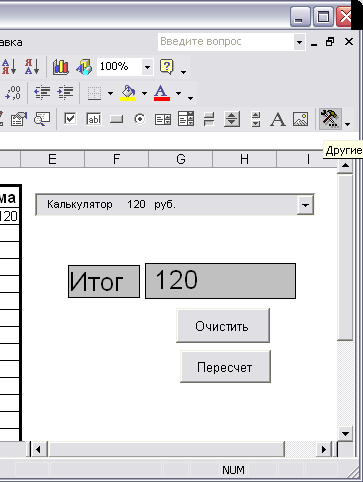Image resolution: width=363 pixels, height=482 pixels.
Task: Click horizontal scrollbar right arrow
Action: (324, 449)
